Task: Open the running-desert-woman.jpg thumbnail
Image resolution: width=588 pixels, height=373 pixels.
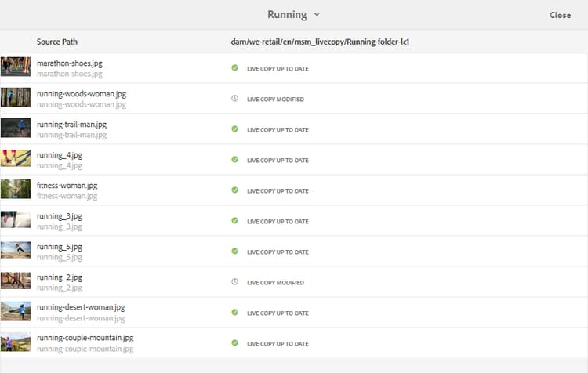Action: (x=16, y=311)
